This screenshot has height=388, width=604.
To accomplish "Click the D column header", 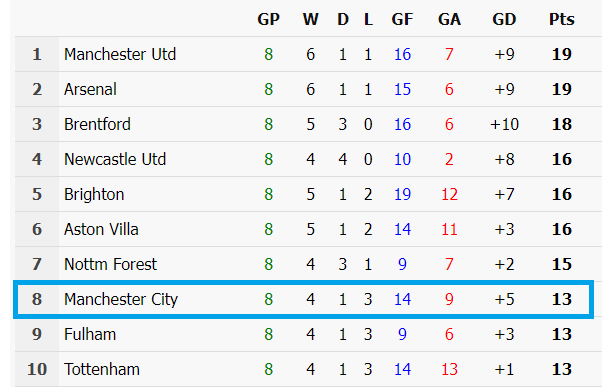I will pyautogui.click(x=343, y=19).
